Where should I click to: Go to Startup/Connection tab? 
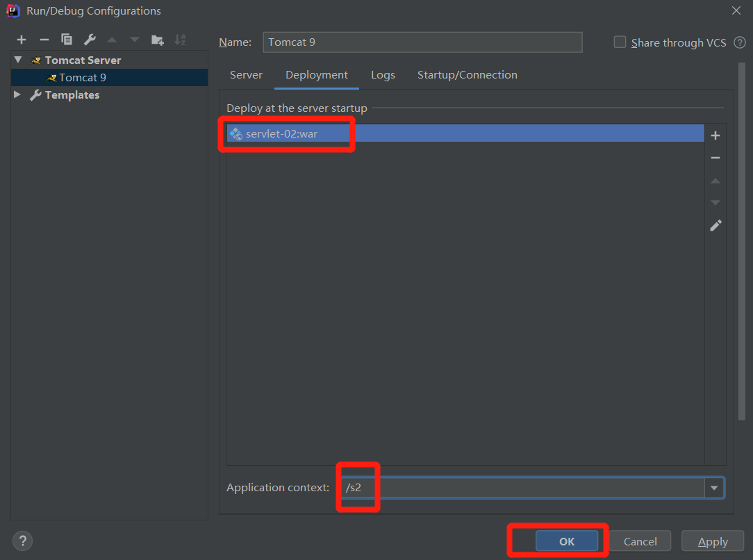pos(467,75)
